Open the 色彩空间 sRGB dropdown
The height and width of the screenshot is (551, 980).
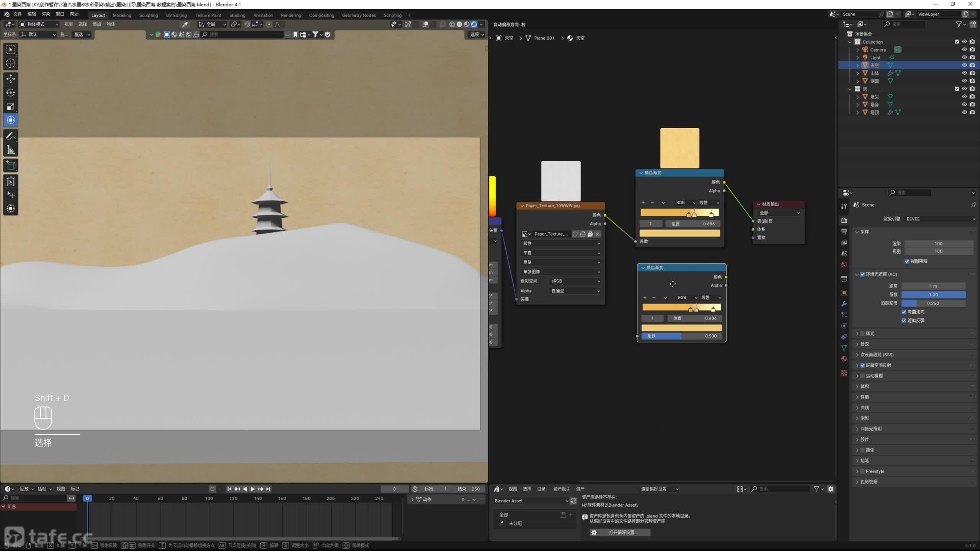575,281
